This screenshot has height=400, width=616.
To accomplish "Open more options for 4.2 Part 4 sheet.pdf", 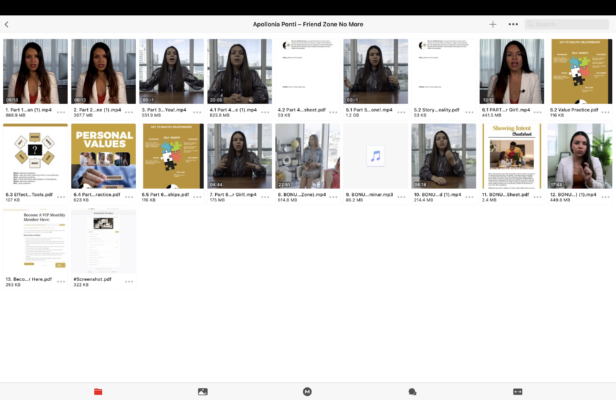I will [333, 112].
